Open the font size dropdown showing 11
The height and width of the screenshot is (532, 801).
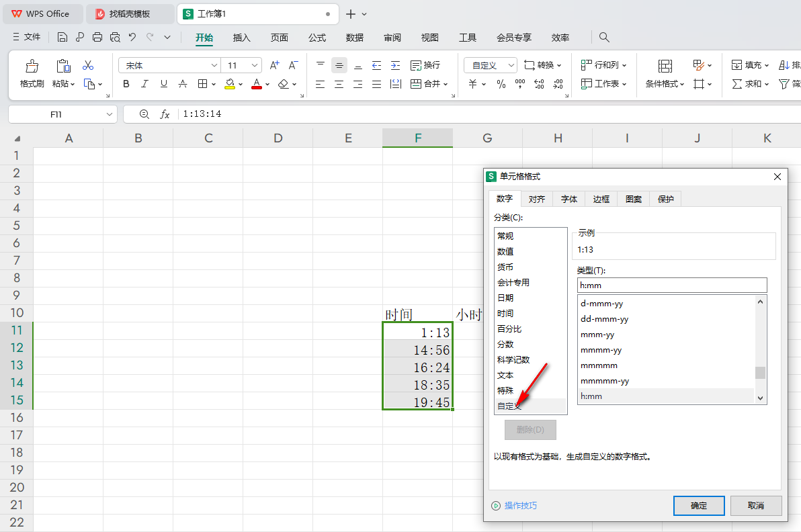(255, 65)
